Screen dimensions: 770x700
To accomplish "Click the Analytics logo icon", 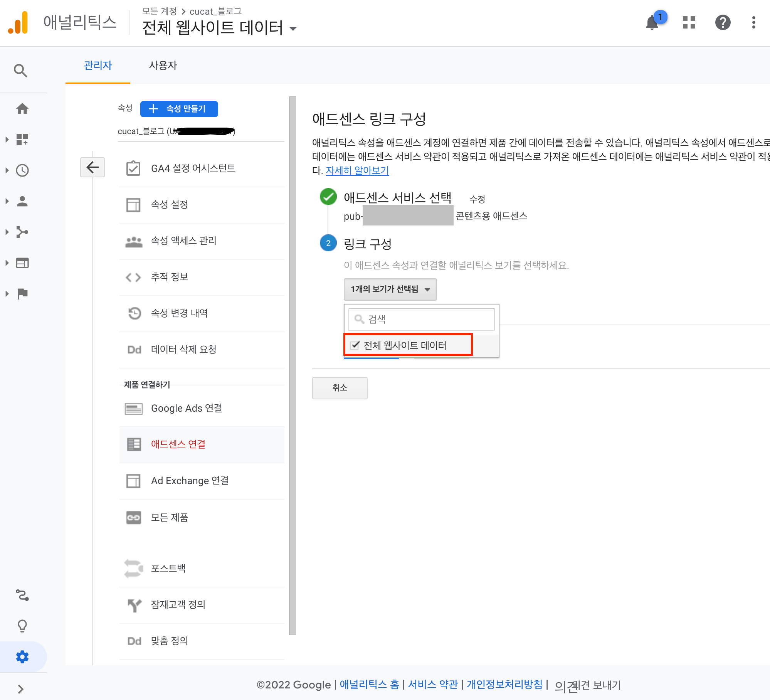I will point(18,22).
